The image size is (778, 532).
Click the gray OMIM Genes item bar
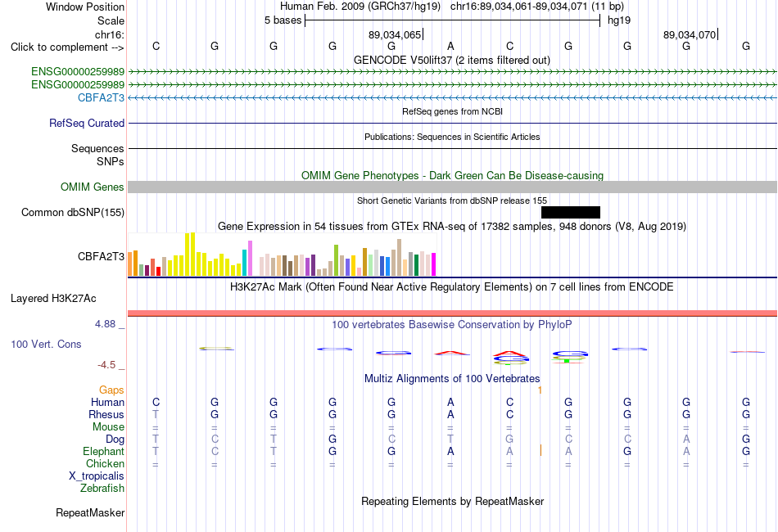pos(452,187)
